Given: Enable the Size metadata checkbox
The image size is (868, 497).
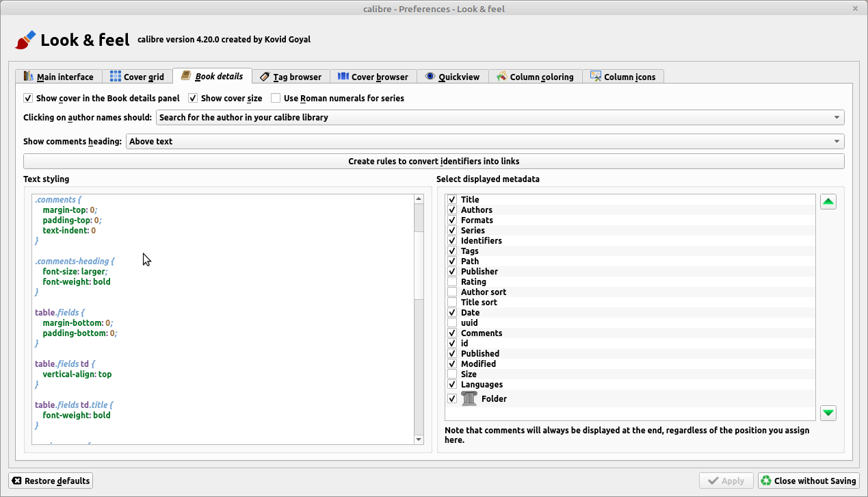Looking at the screenshot, I should [452, 374].
